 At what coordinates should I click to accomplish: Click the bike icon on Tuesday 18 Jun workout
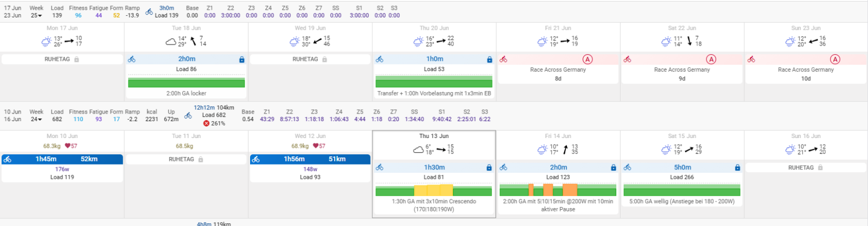tap(132, 59)
